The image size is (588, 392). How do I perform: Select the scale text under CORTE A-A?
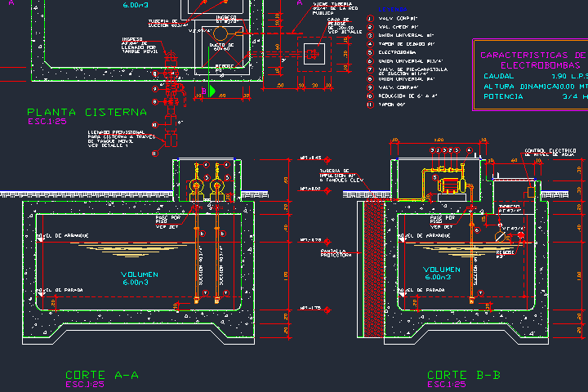pyautogui.click(x=85, y=385)
